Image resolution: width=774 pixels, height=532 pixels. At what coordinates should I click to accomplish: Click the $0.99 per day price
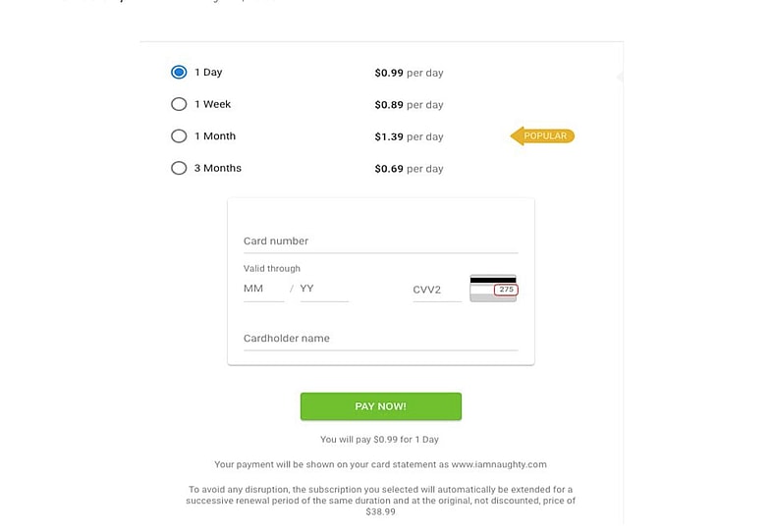click(409, 74)
